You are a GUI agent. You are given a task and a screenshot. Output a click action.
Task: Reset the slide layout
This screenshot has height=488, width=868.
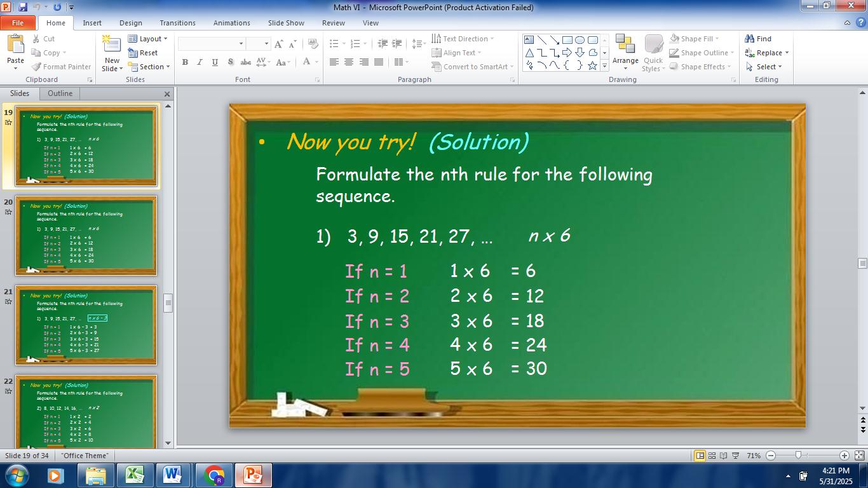[143, 53]
